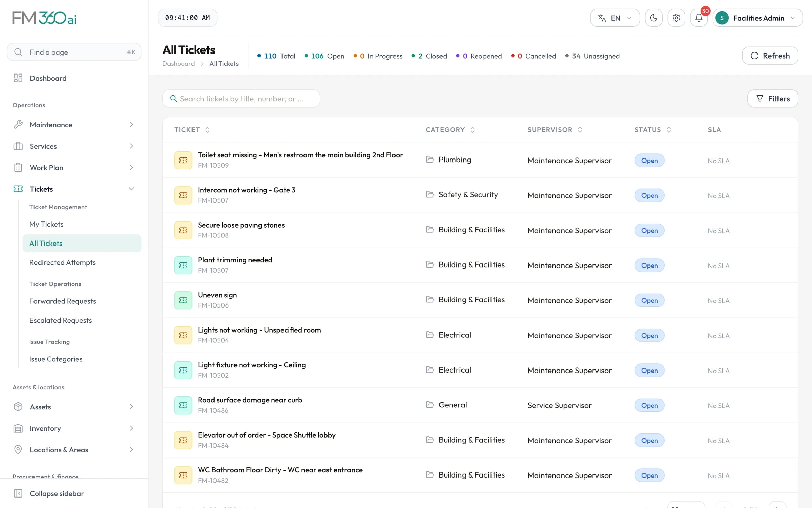Image resolution: width=812 pixels, height=508 pixels.
Task: Expand the Inventory menu chevron
Action: [131, 428]
